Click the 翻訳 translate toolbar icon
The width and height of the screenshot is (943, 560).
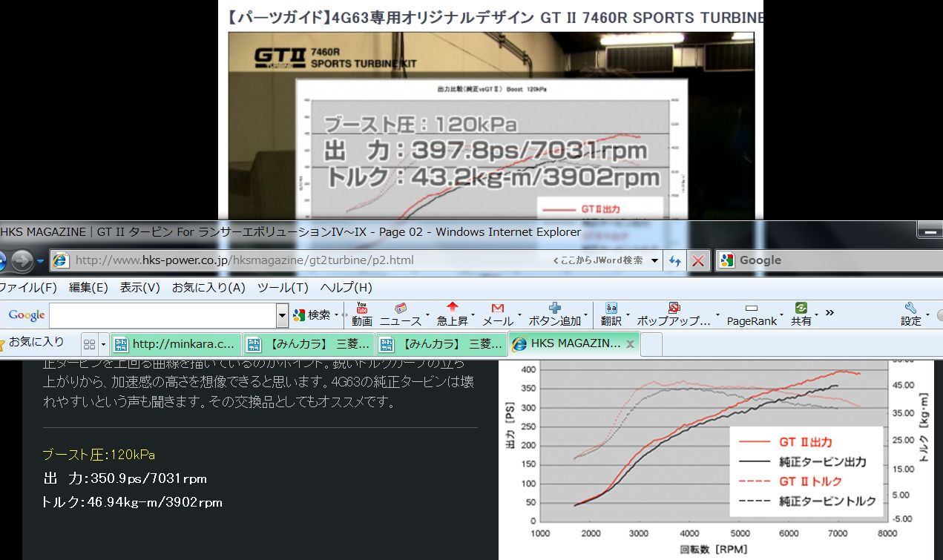tap(611, 314)
